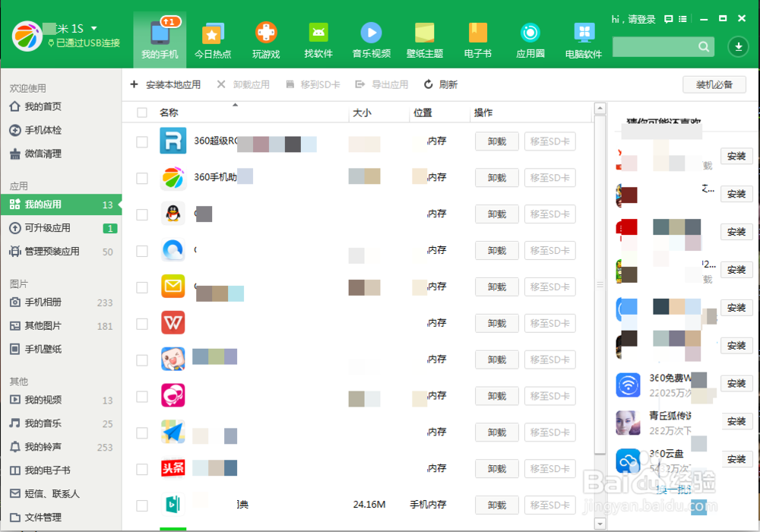Check the QQ penguin app checkbox

coord(142,214)
